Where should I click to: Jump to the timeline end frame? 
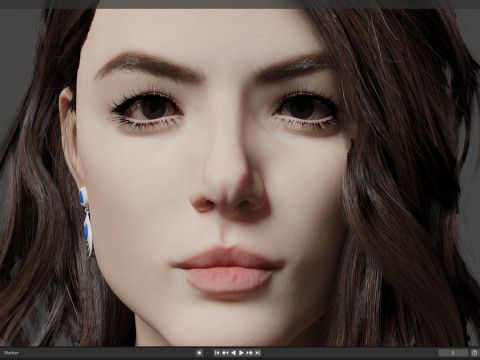pos(257,353)
